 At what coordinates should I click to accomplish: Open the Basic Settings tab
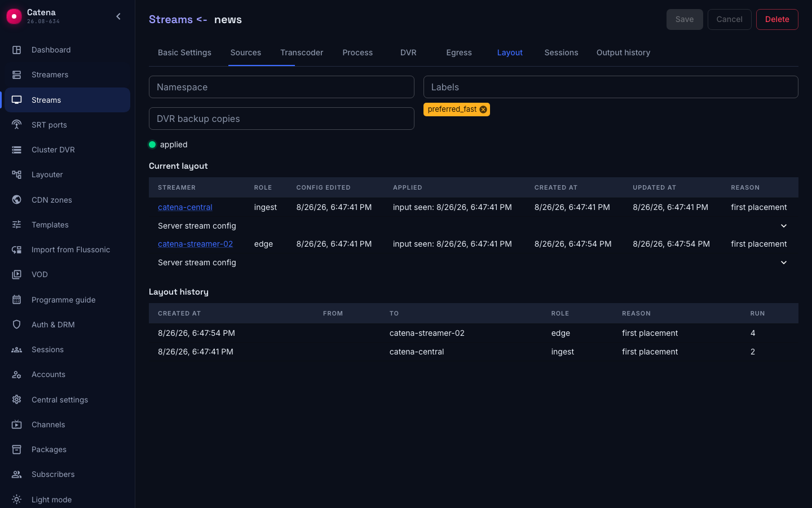184,52
